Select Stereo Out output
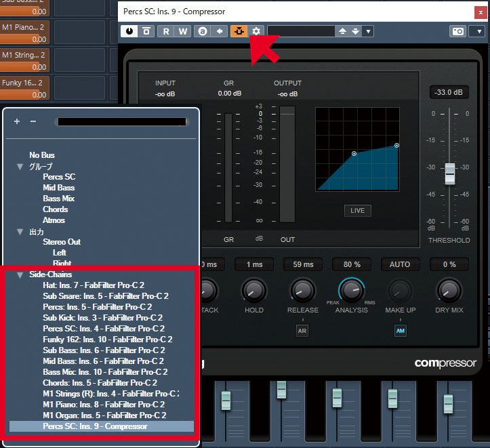 (62, 242)
